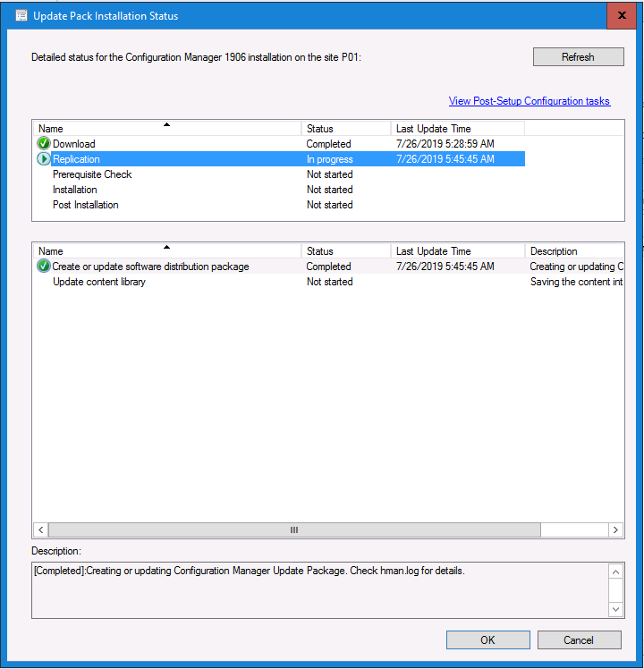
Task: Confirm with the OK button
Action: tap(487, 640)
